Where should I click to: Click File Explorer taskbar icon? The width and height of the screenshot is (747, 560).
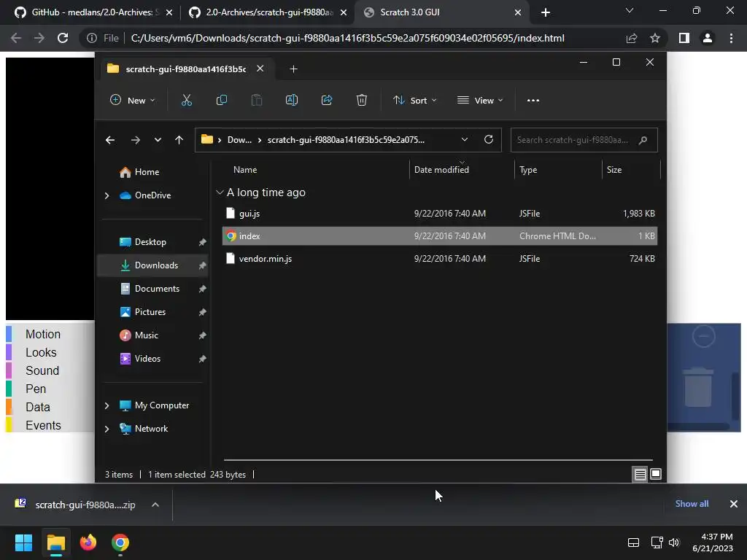pos(55,542)
